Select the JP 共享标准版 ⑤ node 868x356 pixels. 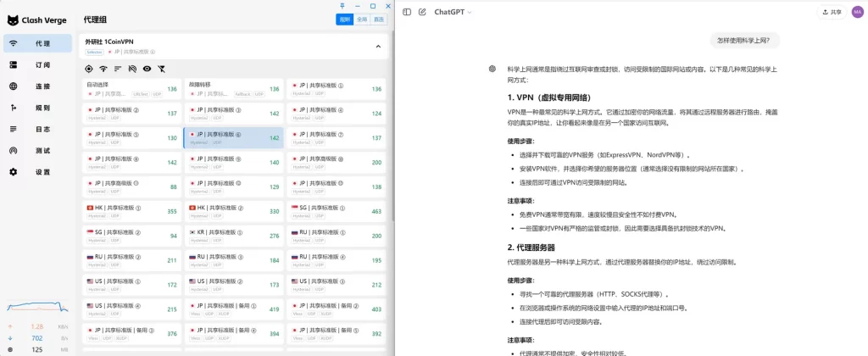point(131,138)
